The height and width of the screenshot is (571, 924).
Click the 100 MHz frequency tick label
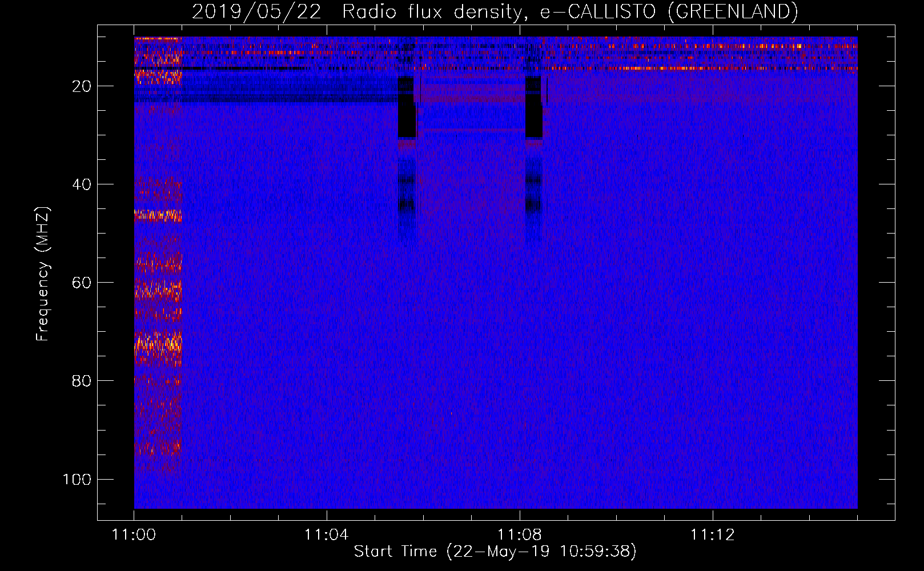click(77, 479)
